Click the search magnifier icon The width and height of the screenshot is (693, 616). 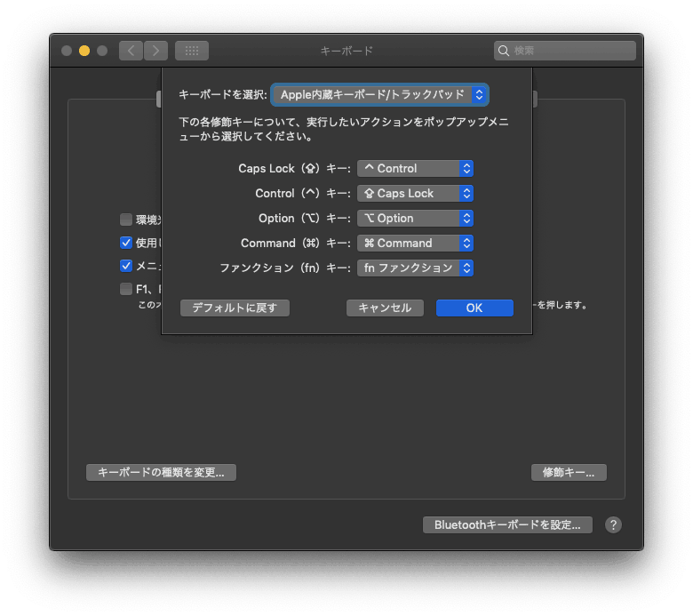pyautogui.click(x=504, y=51)
